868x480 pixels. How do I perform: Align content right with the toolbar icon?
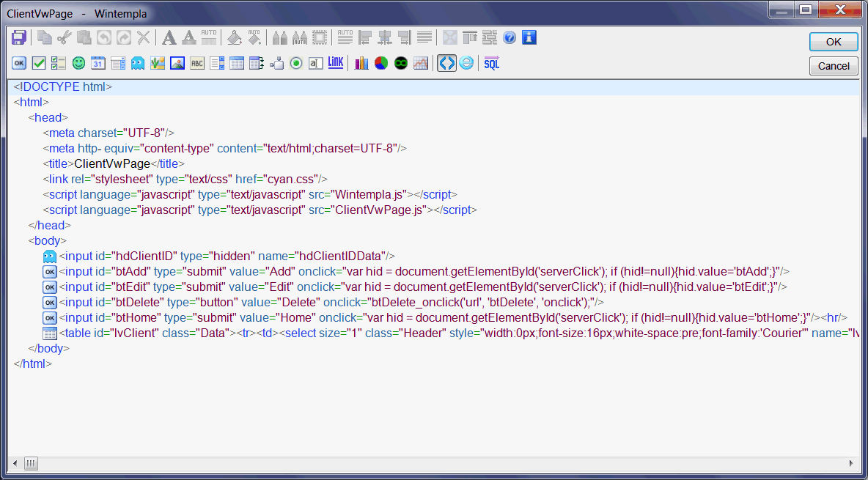[x=405, y=37]
